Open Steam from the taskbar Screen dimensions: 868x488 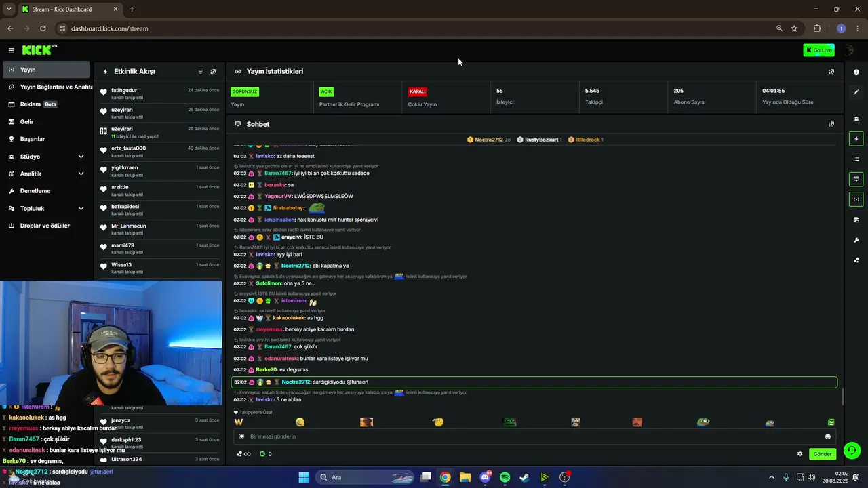coord(524,477)
